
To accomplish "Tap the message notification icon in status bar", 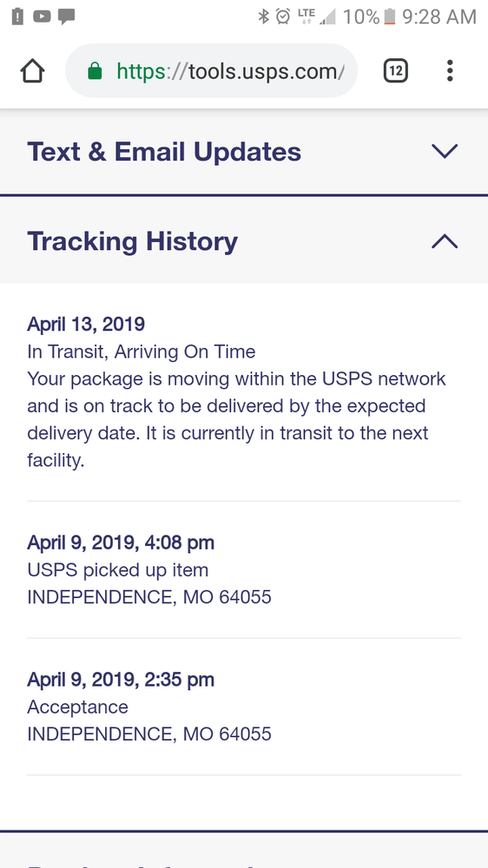I will coord(67,17).
